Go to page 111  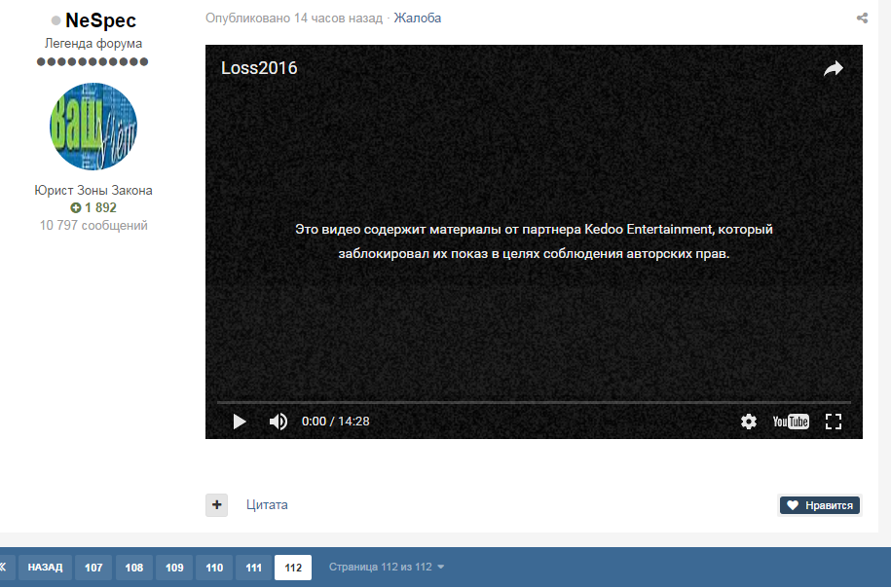tap(253, 568)
